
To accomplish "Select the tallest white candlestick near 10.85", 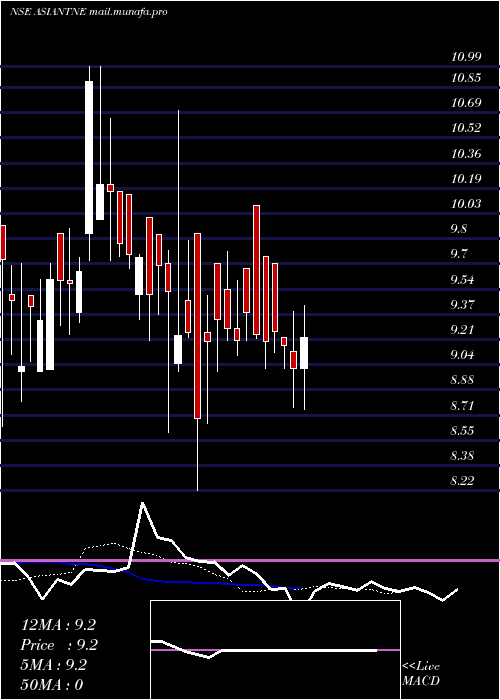I will pos(89,157).
